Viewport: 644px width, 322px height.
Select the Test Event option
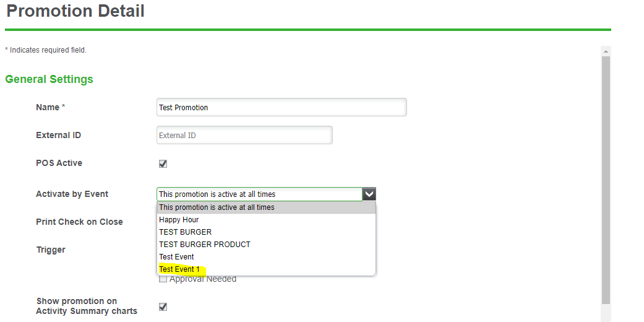pyautogui.click(x=176, y=257)
